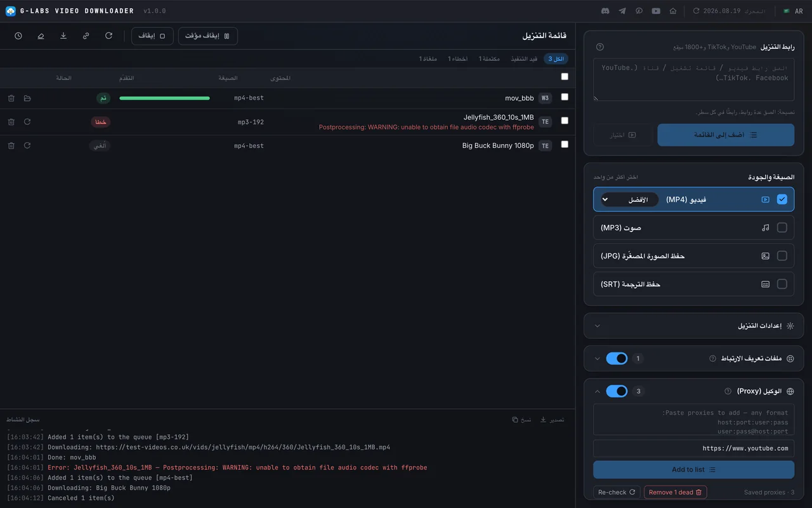Image resolution: width=812 pixels, height=508 pixels.
Task: Enable the JPG thumbnail save checkbox
Action: (782, 256)
